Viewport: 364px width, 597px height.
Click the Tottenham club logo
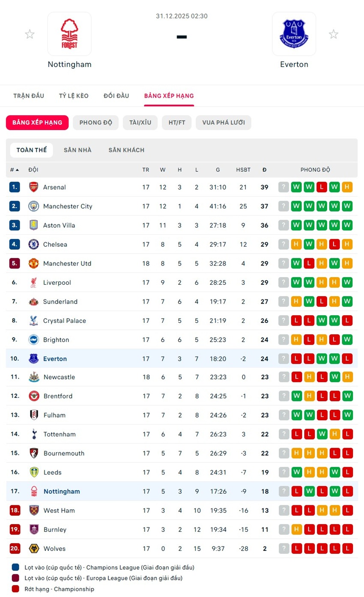tap(33, 434)
